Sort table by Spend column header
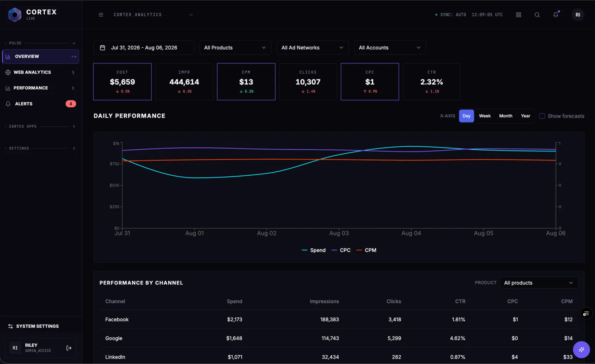Viewport: 595px width, 364px height. point(234,302)
